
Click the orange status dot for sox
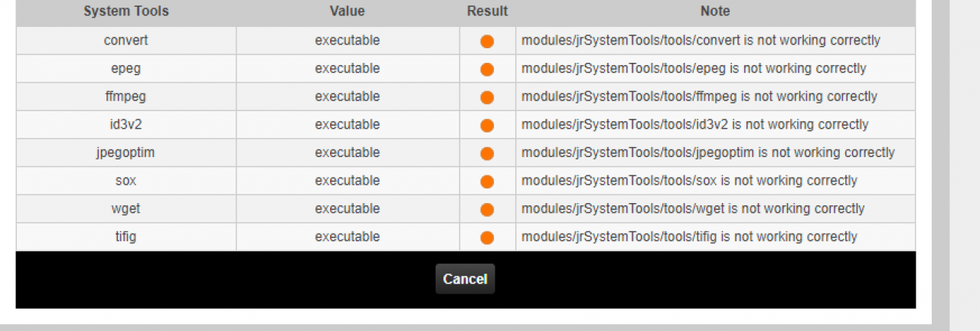pyautogui.click(x=487, y=182)
